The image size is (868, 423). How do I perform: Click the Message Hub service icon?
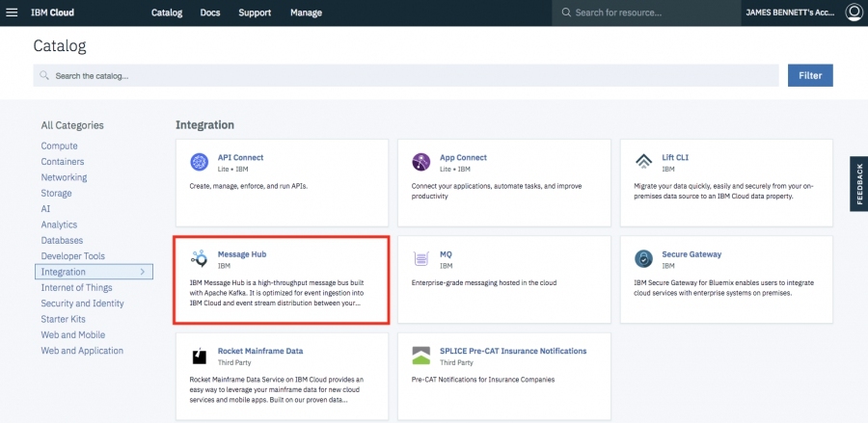click(199, 259)
